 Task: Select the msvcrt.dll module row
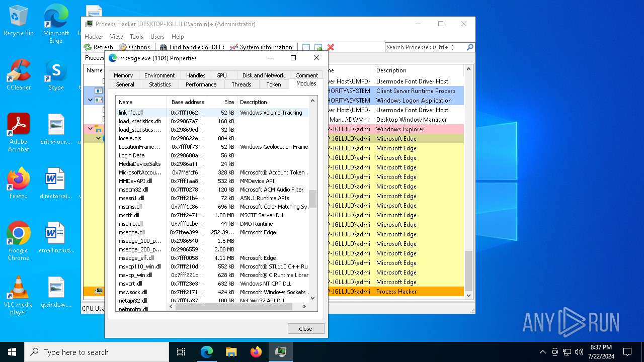212,284
